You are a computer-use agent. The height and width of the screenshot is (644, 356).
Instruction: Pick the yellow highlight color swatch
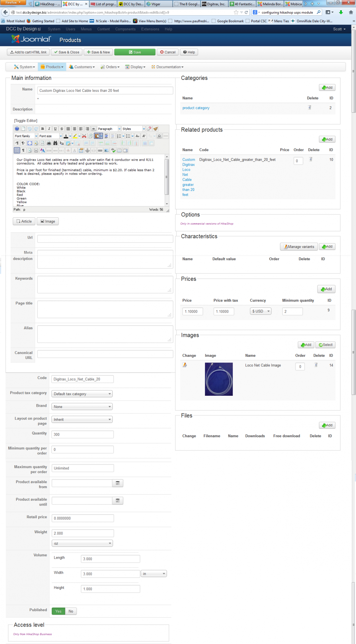[74, 136]
